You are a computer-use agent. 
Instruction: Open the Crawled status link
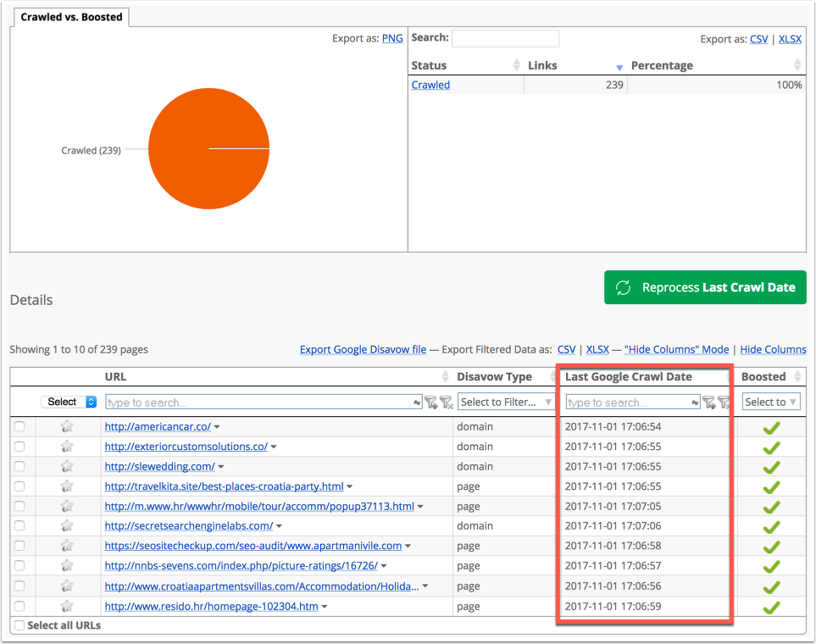click(x=430, y=85)
